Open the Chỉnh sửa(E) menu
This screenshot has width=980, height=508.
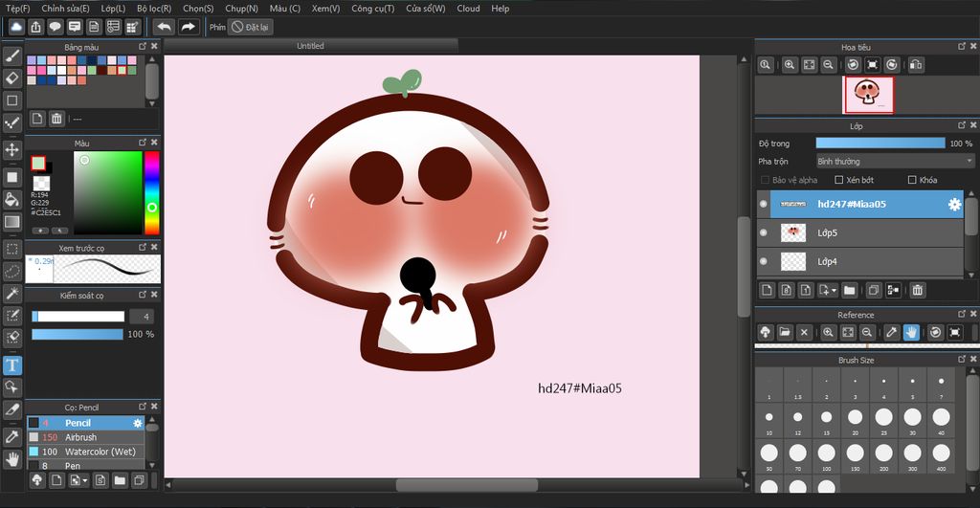click(x=66, y=8)
